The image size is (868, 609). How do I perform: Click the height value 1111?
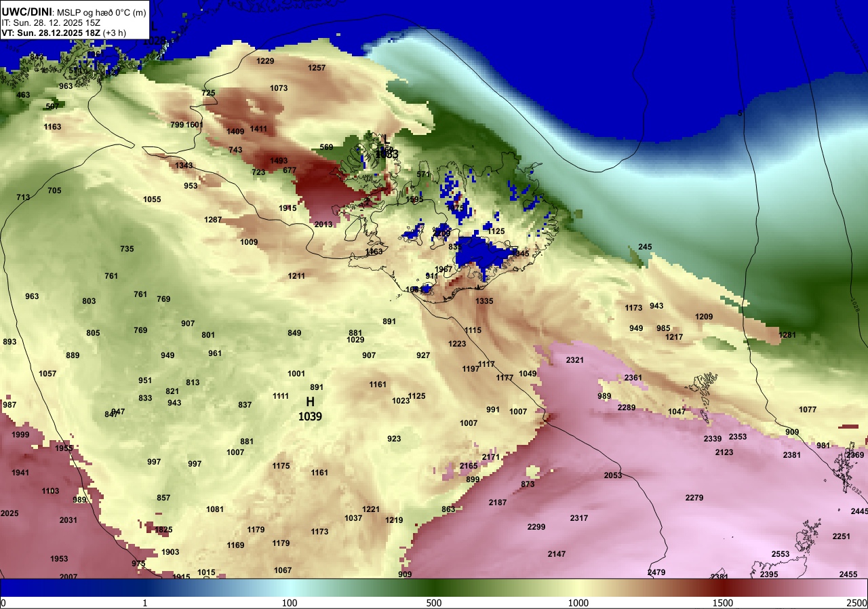281,396
